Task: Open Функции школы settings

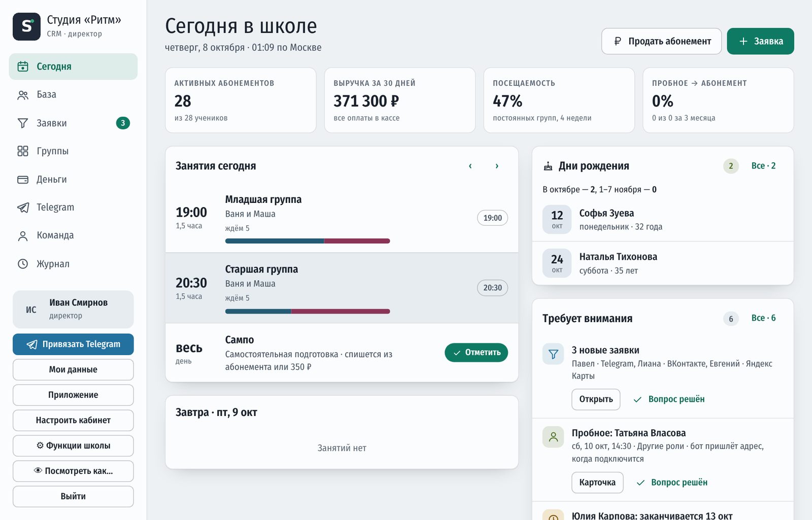Action: click(x=73, y=446)
